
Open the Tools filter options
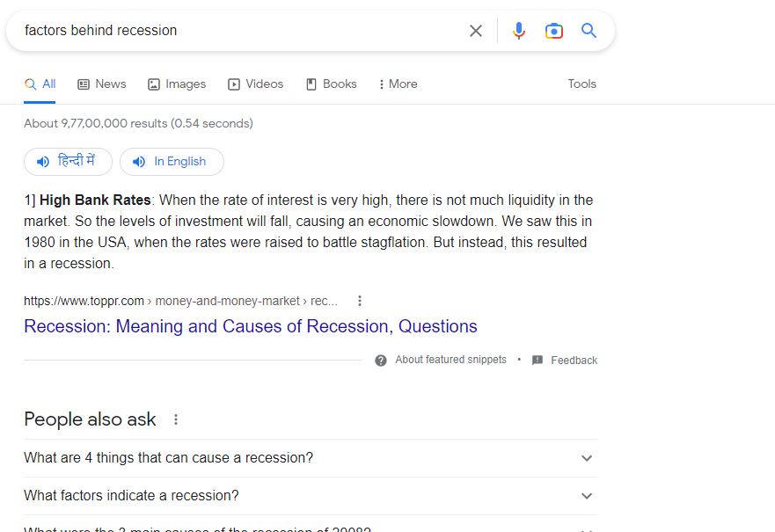click(x=581, y=84)
